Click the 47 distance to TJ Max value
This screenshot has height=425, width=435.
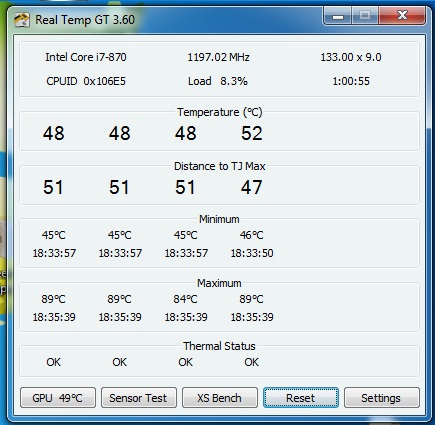point(252,187)
